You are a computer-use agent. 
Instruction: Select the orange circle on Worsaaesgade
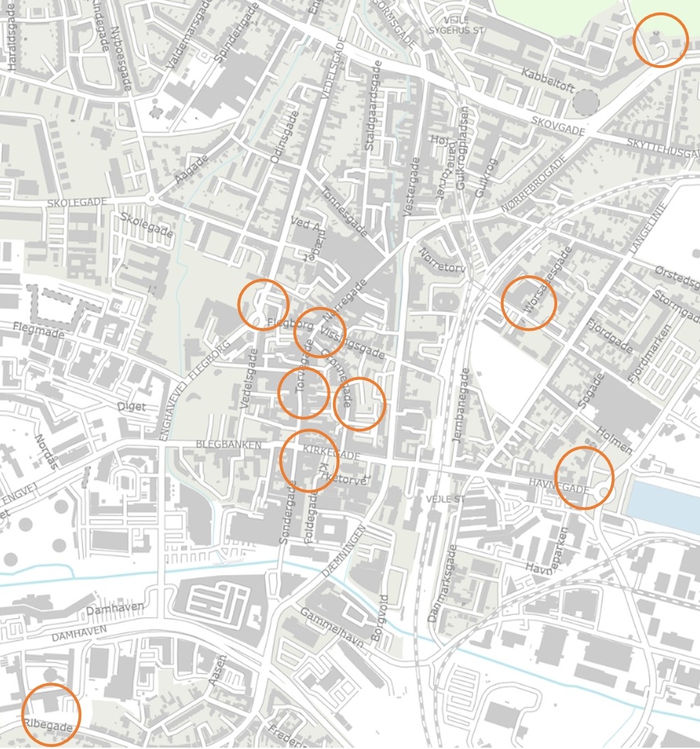pyautogui.click(x=529, y=303)
